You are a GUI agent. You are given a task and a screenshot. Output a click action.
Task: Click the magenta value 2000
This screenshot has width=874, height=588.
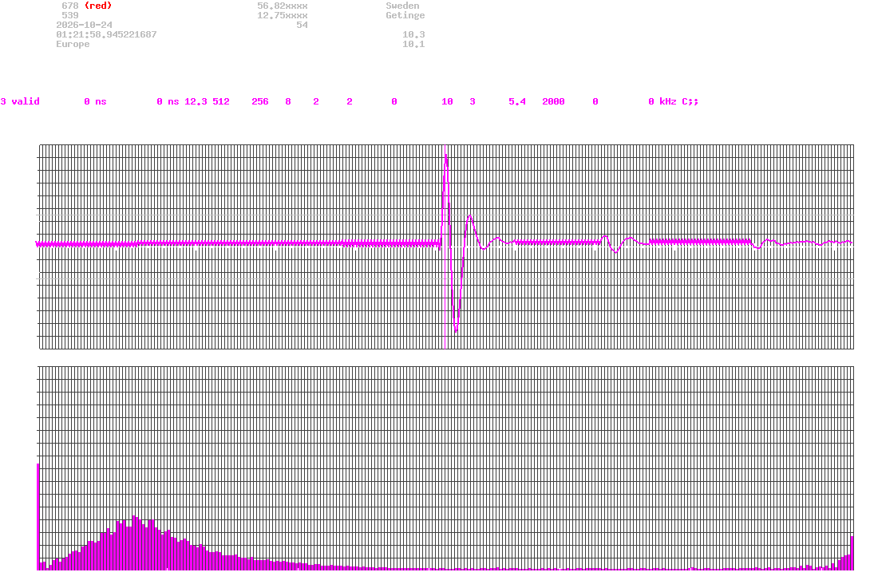553,101
